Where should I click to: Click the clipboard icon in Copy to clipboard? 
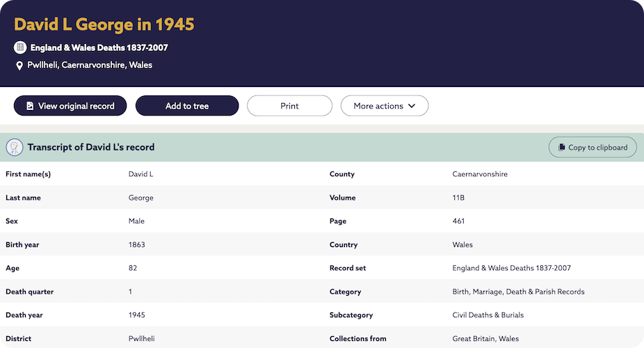point(561,148)
